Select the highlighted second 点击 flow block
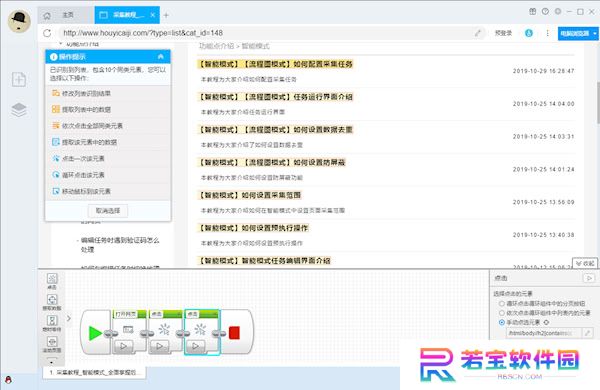This screenshot has height=390, width=600. pyautogui.click(x=202, y=331)
